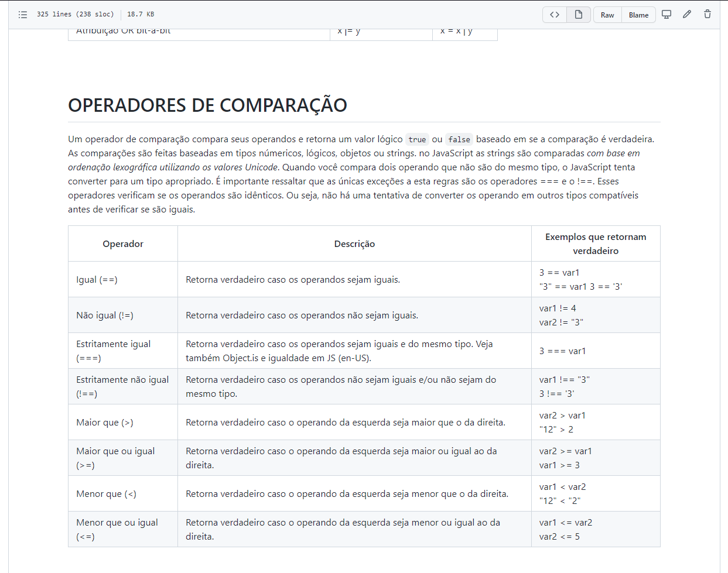Click the 'var1 != 4' example text
This screenshot has height=573, width=728.
pyautogui.click(x=558, y=308)
